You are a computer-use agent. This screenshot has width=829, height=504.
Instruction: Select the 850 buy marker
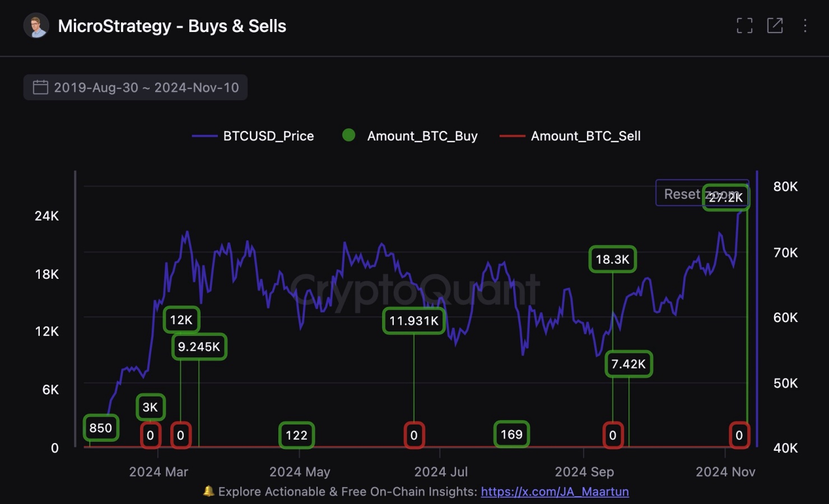pyautogui.click(x=101, y=428)
